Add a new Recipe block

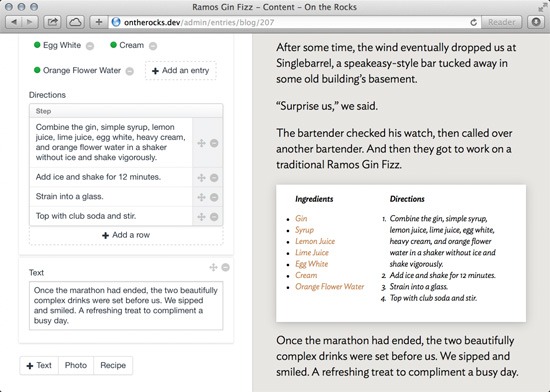coord(113,366)
